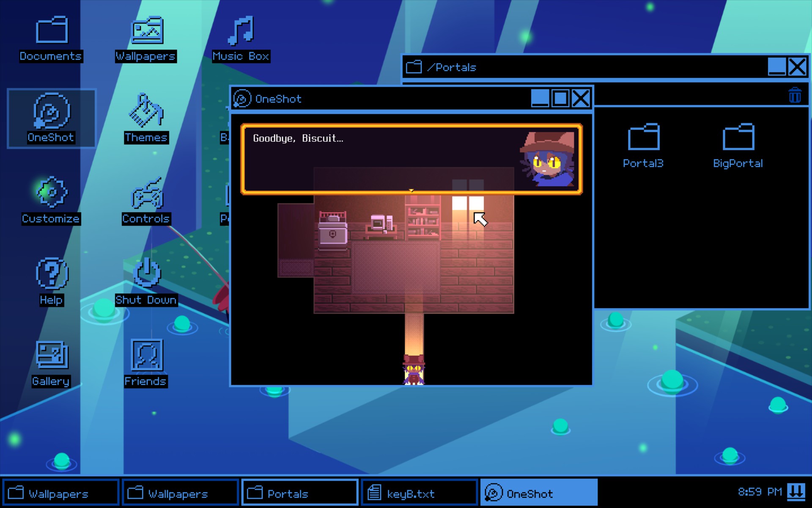
Task: Click the folder icon in Portals title bar
Action: coord(414,67)
